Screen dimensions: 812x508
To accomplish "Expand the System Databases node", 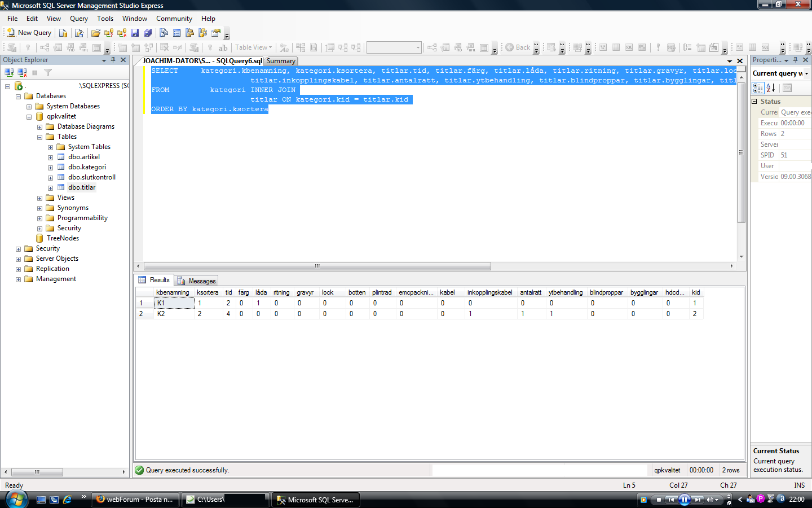I will tap(29, 107).
